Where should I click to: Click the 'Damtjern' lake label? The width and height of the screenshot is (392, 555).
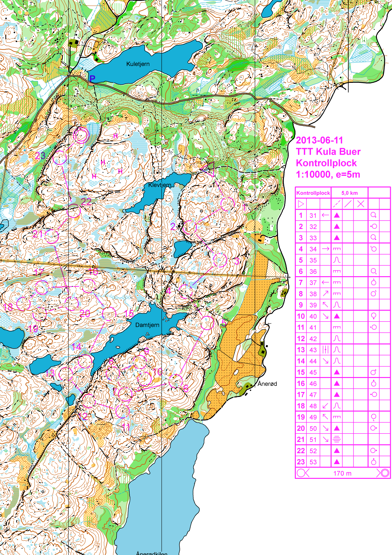coord(147,325)
